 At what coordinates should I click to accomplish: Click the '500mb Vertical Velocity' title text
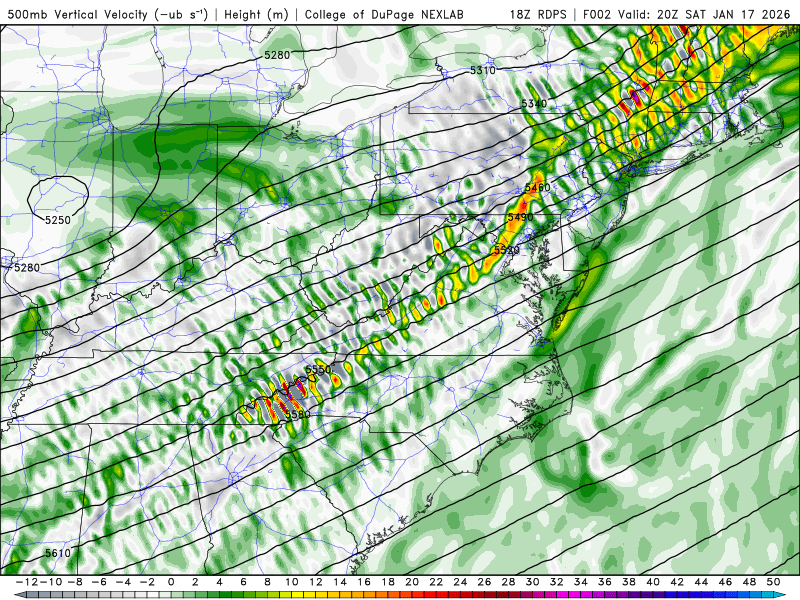tap(78, 14)
